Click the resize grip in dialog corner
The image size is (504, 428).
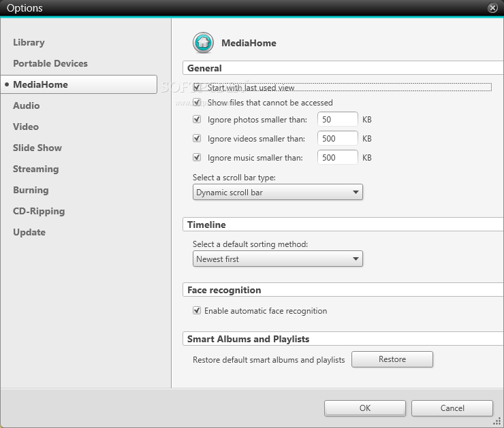coord(497,422)
